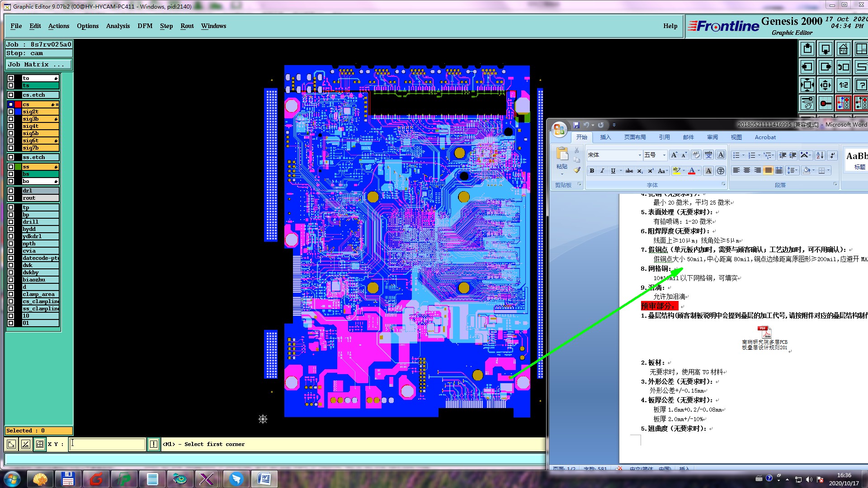Toggle the sig2t layer checkbox

pos(11,112)
